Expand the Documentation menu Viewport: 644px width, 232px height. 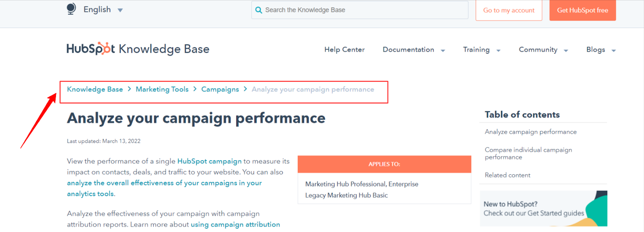413,50
